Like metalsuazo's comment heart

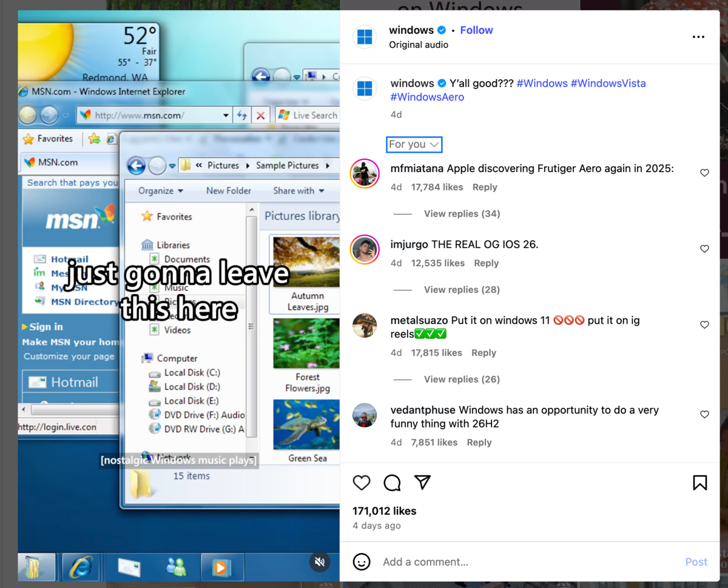click(x=704, y=325)
